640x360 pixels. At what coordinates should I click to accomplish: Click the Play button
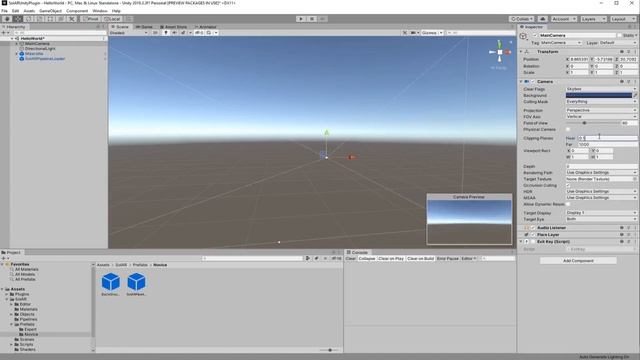click(x=301, y=19)
